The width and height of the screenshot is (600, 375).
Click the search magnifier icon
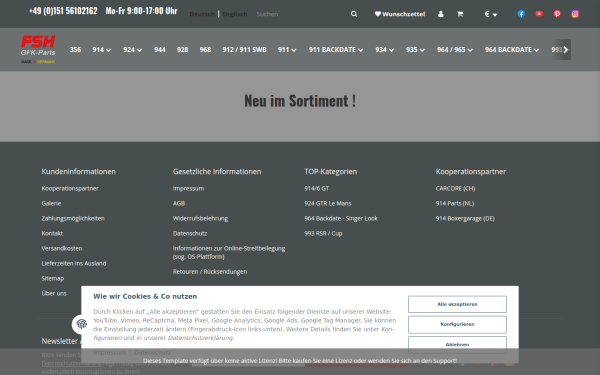point(354,14)
